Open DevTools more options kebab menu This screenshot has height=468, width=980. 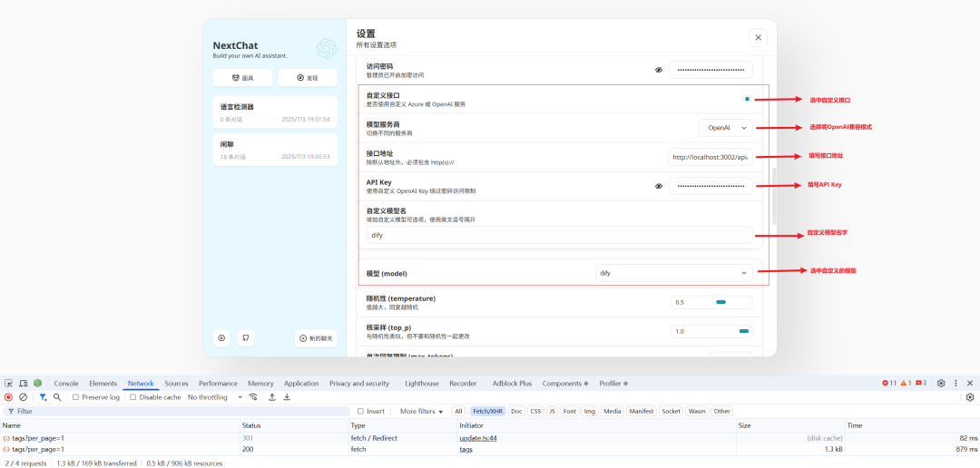point(955,383)
